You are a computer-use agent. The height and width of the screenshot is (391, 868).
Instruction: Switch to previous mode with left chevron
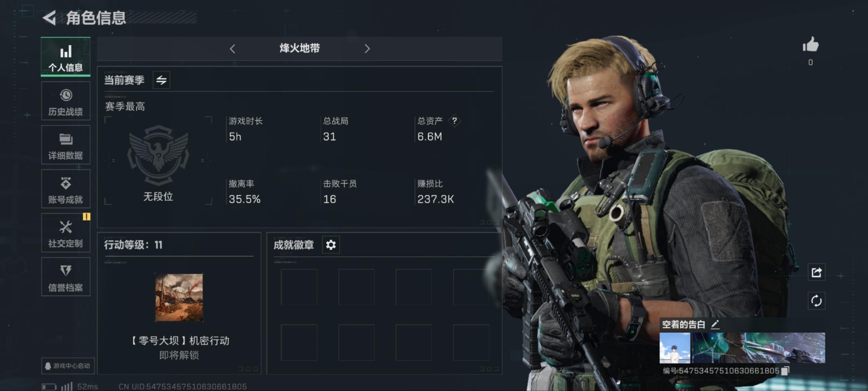(x=232, y=48)
